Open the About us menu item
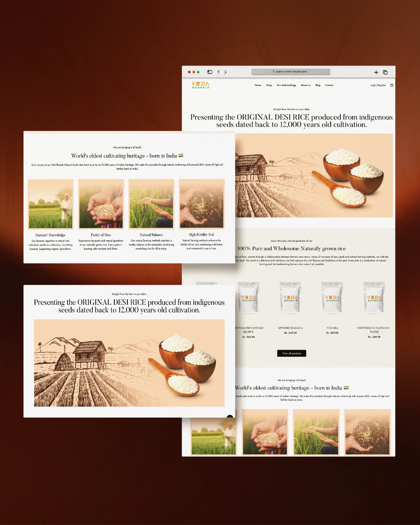420x525 pixels. (x=306, y=85)
